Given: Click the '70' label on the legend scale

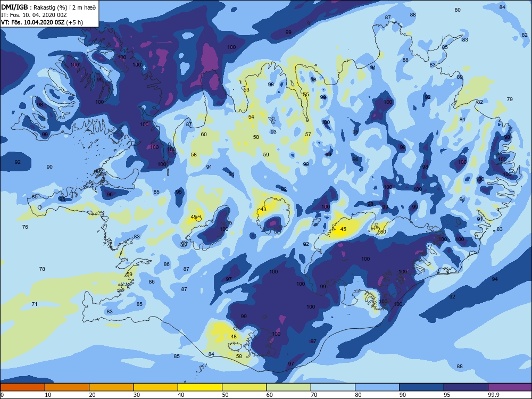Looking at the screenshot, I should click(314, 395).
